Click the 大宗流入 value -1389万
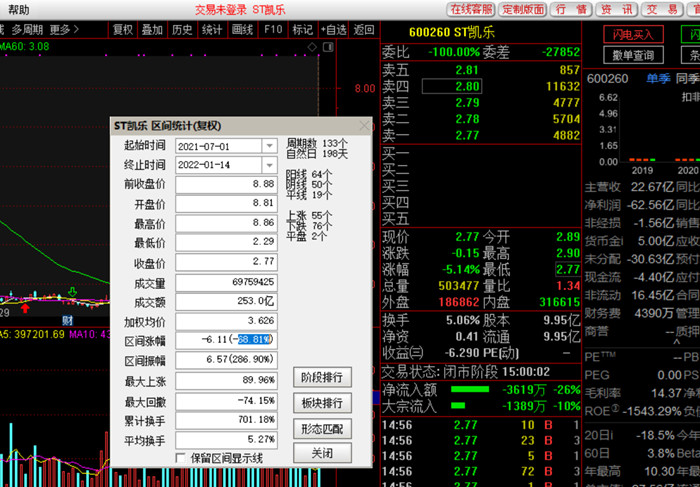The height and width of the screenshot is (487, 700). click(x=524, y=406)
